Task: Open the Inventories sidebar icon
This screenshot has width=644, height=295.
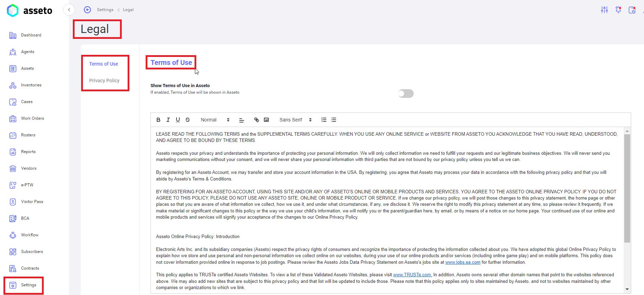Action: [13, 85]
